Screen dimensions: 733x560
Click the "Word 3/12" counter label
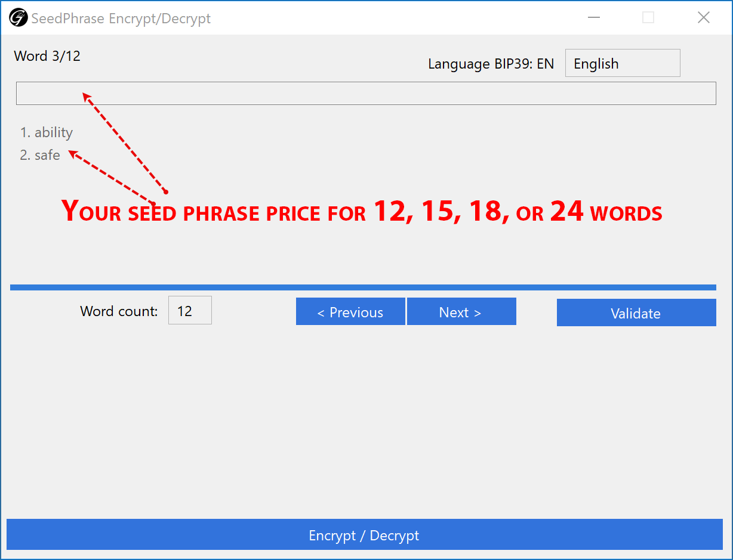click(x=47, y=56)
